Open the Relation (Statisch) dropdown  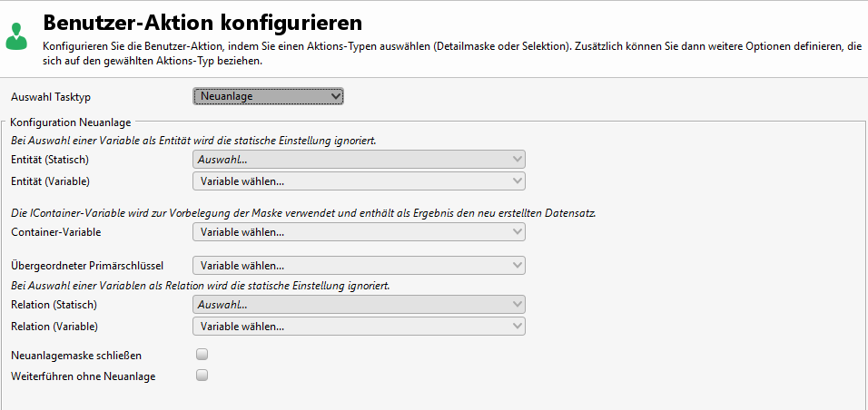pyautogui.click(x=359, y=305)
